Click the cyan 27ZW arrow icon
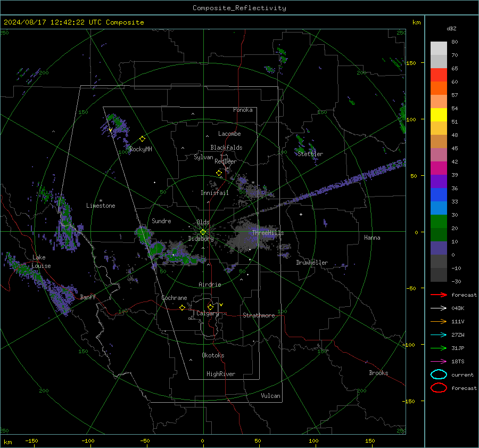This screenshot has width=479, height=448. [439, 335]
